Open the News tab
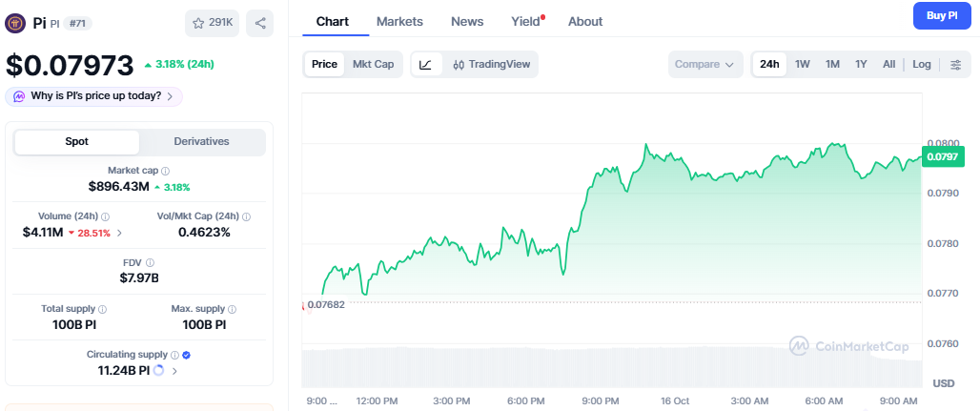Screen dimensions: 980x411 (467, 21)
